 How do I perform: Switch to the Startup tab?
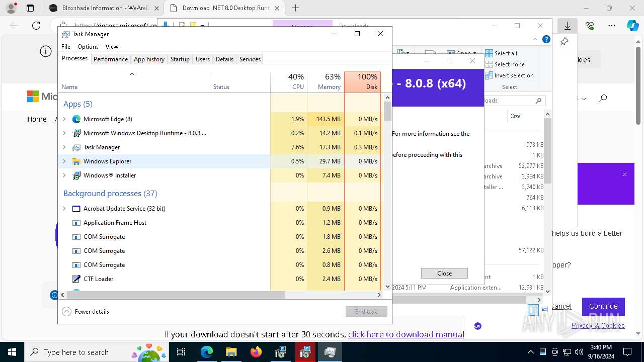coord(180,59)
